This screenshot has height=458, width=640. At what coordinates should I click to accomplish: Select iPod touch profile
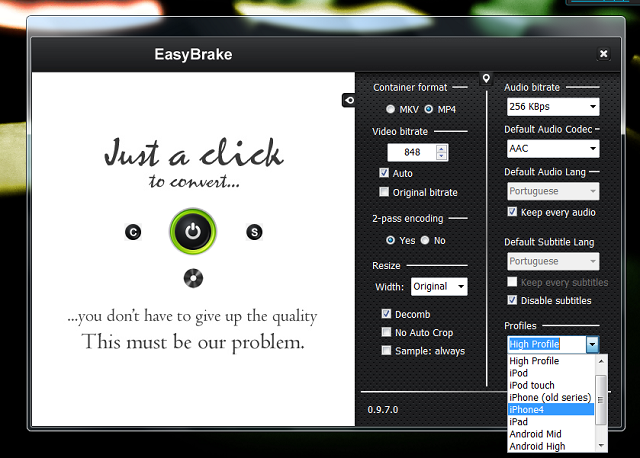point(551,385)
